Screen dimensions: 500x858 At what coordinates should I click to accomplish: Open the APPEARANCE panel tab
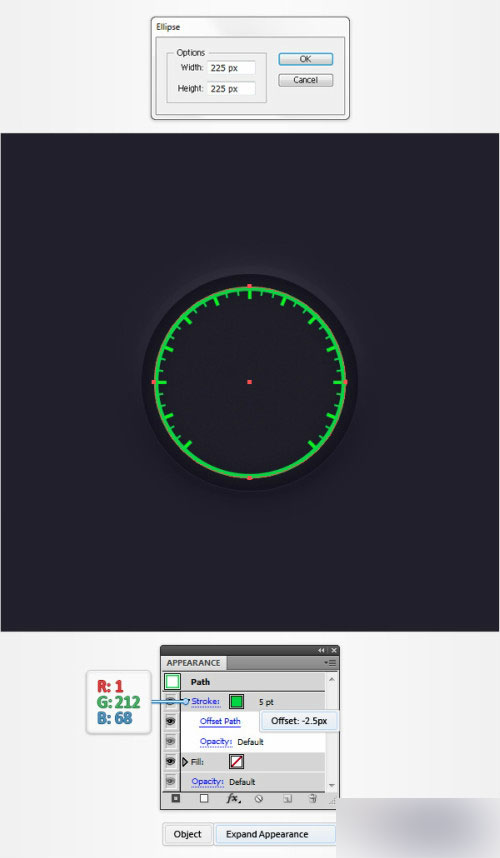[194, 663]
